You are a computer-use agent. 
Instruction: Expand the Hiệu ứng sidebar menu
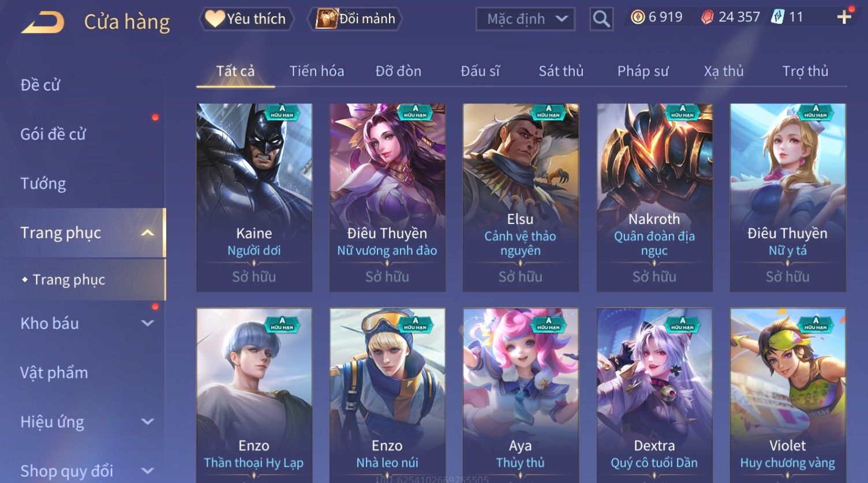pos(148,422)
